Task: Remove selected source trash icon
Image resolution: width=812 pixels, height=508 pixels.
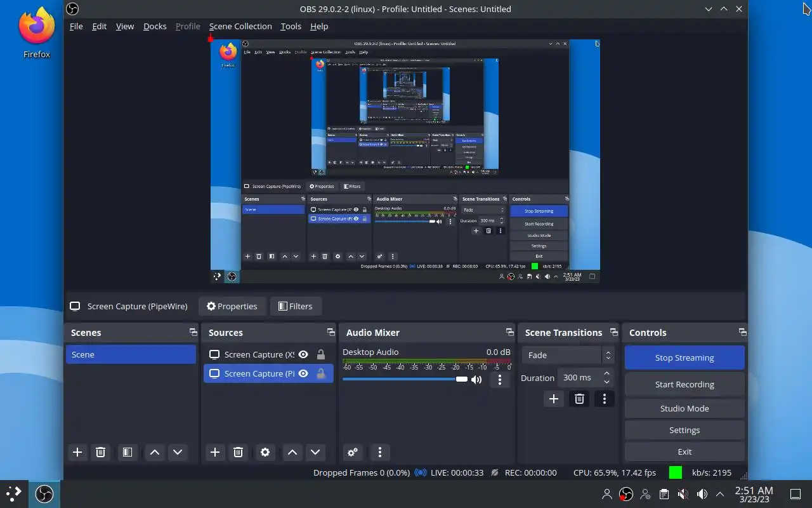Action: (238, 452)
